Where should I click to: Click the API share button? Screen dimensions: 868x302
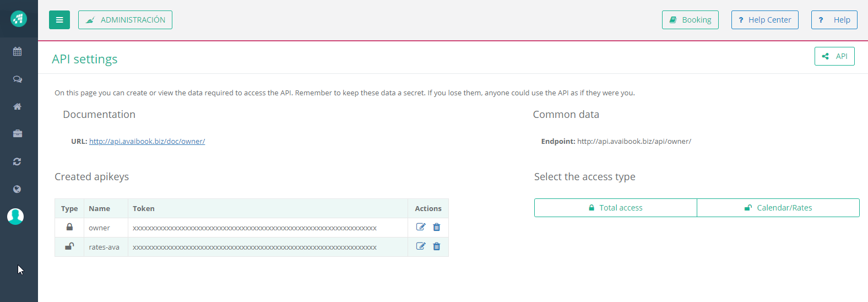point(834,56)
